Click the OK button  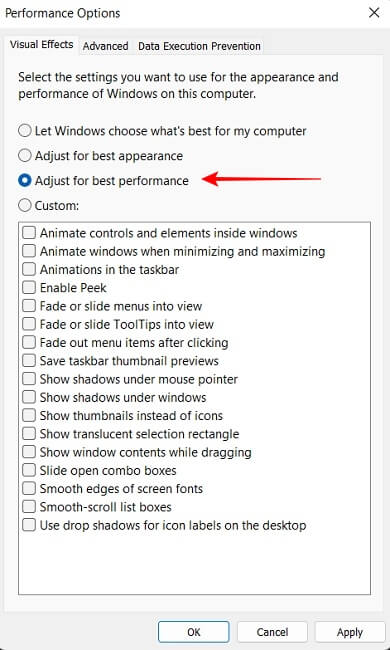[194, 632]
